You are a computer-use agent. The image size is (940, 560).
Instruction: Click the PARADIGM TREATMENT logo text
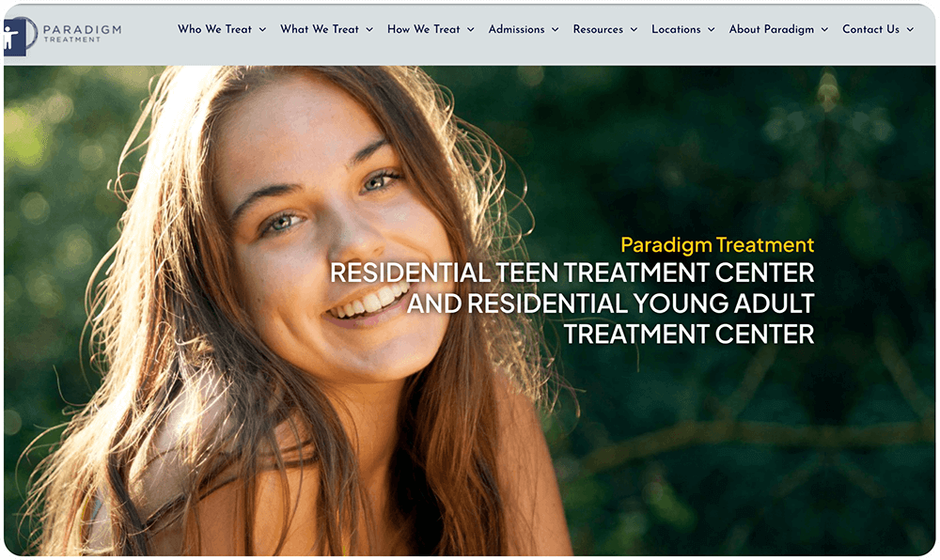(82, 34)
